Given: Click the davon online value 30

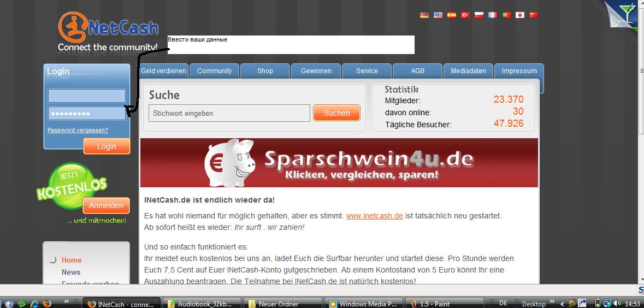Looking at the screenshot, I should coord(518,111).
